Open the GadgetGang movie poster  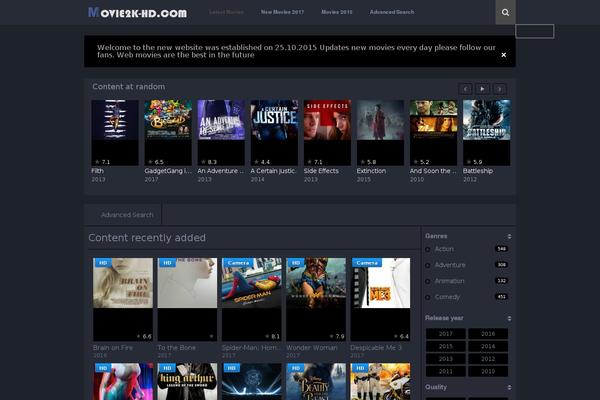pyautogui.click(x=168, y=132)
